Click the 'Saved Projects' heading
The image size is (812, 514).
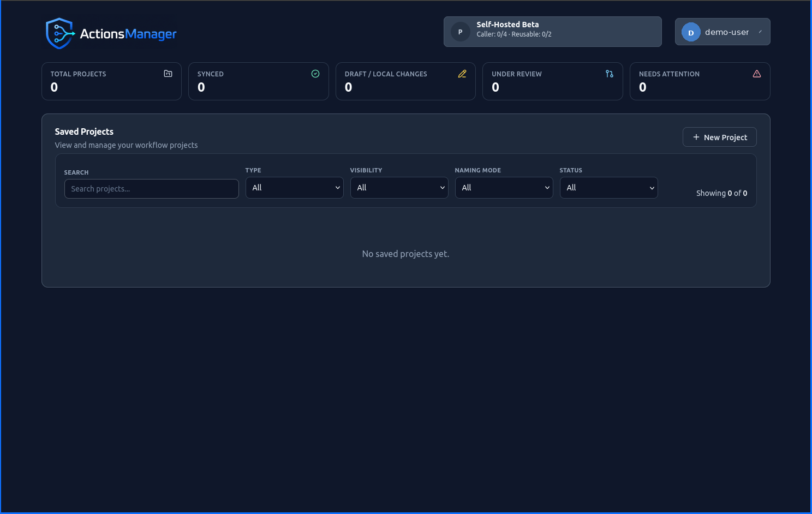pos(84,132)
